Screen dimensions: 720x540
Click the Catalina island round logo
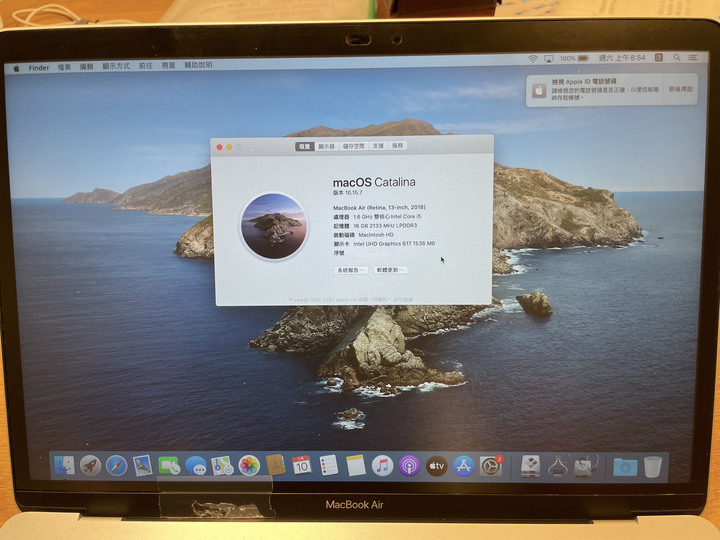pos(274,226)
